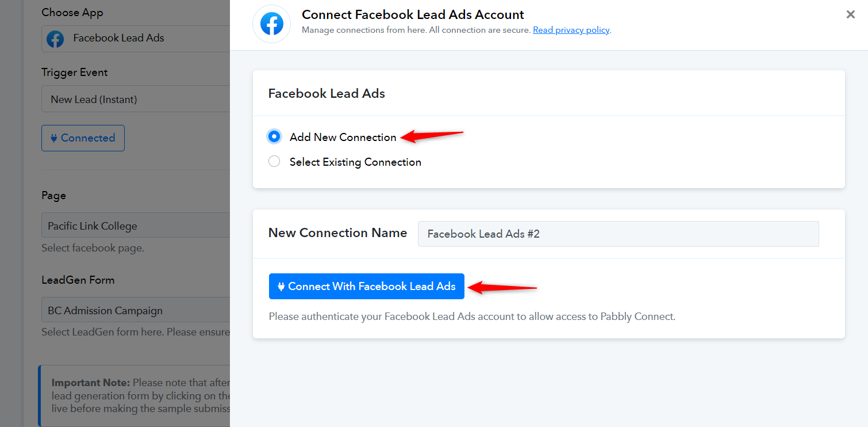Click the Connect Facebook Lead Ads Account title
The width and height of the screenshot is (868, 427).
click(x=413, y=14)
